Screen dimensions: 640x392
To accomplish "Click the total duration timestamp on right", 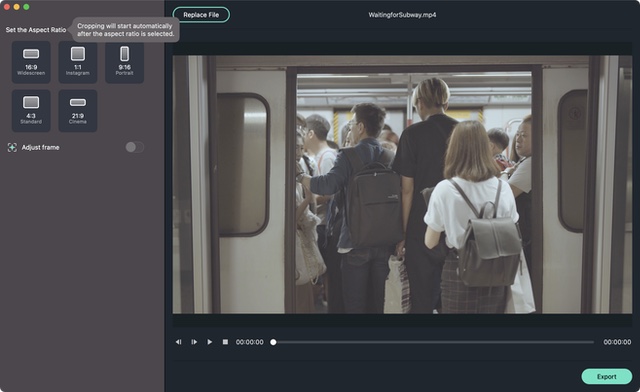I will [617, 342].
